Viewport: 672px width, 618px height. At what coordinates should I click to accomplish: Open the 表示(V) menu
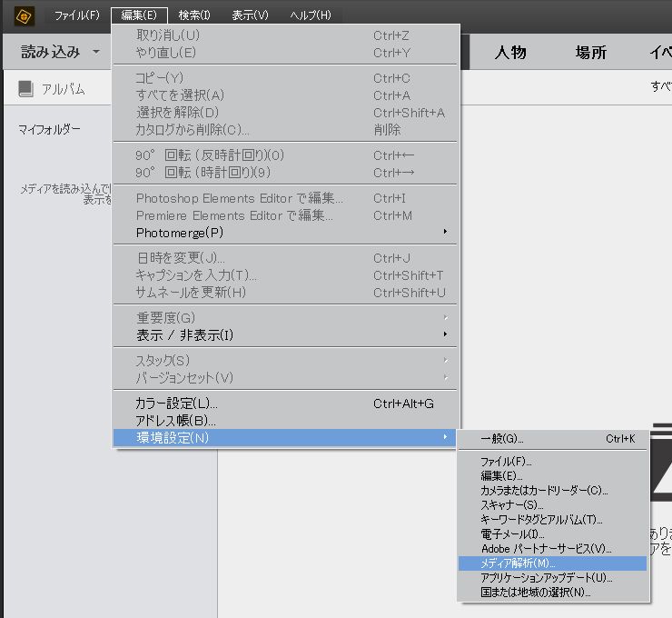[x=251, y=15]
